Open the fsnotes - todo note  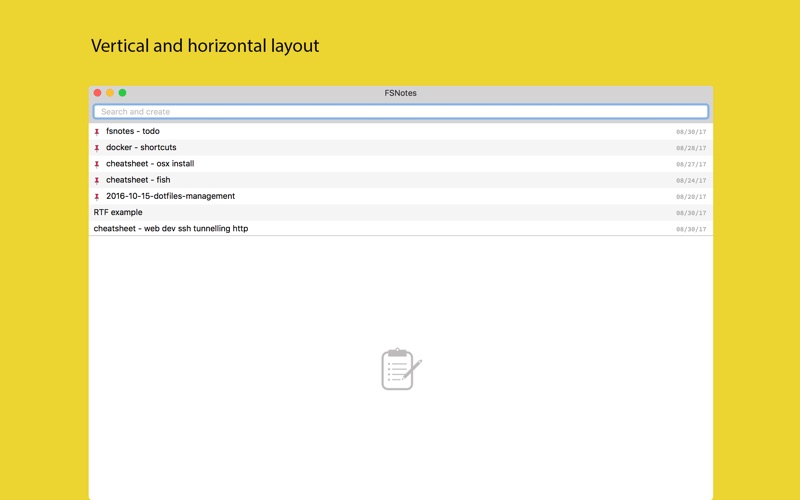401,131
